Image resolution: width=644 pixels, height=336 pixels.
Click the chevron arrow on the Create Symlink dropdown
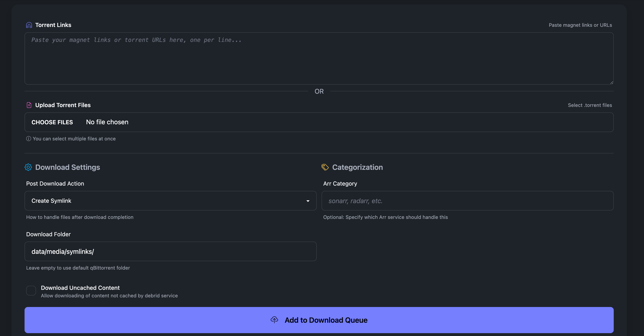[x=308, y=201]
